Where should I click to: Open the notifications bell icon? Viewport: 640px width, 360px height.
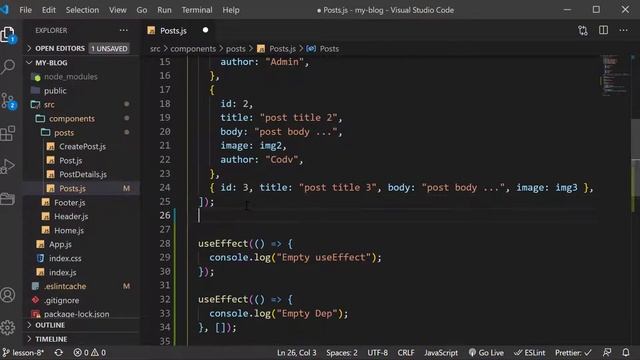click(x=626, y=353)
